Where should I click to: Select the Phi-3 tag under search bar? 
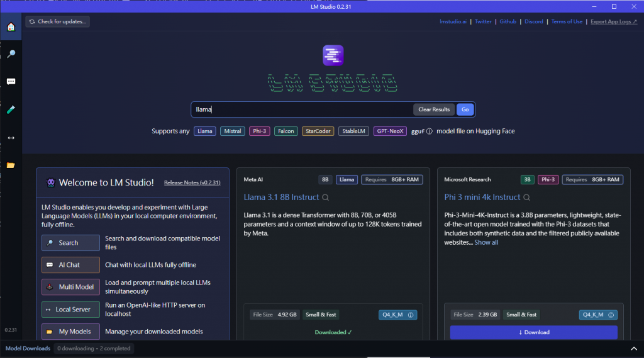point(260,131)
